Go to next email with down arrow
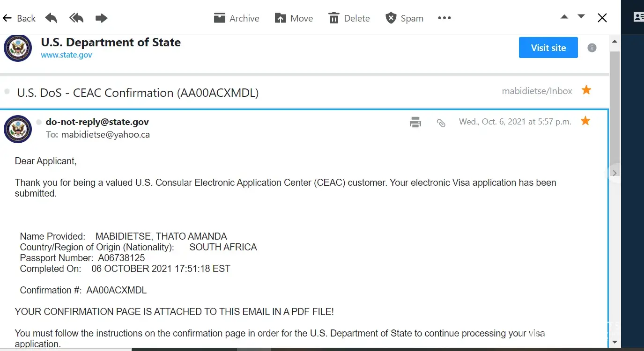Image resolution: width=644 pixels, height=351 pixels. 581,17
